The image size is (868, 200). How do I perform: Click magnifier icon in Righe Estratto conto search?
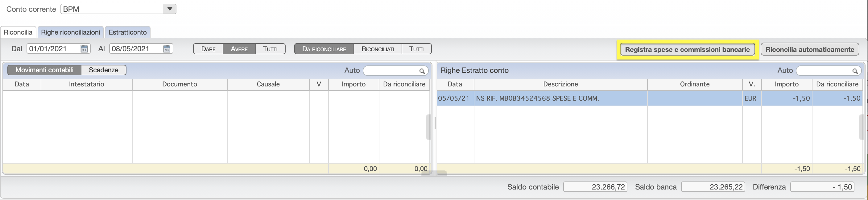pos(855,71)
